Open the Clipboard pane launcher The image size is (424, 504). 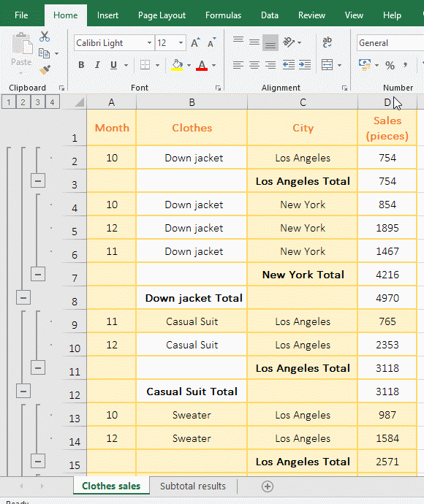pos(61,88)
